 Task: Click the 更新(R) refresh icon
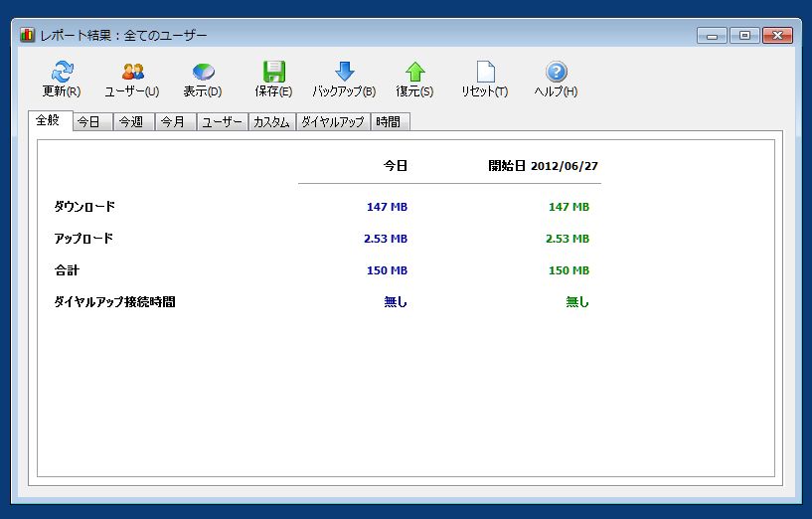(62, 72)
